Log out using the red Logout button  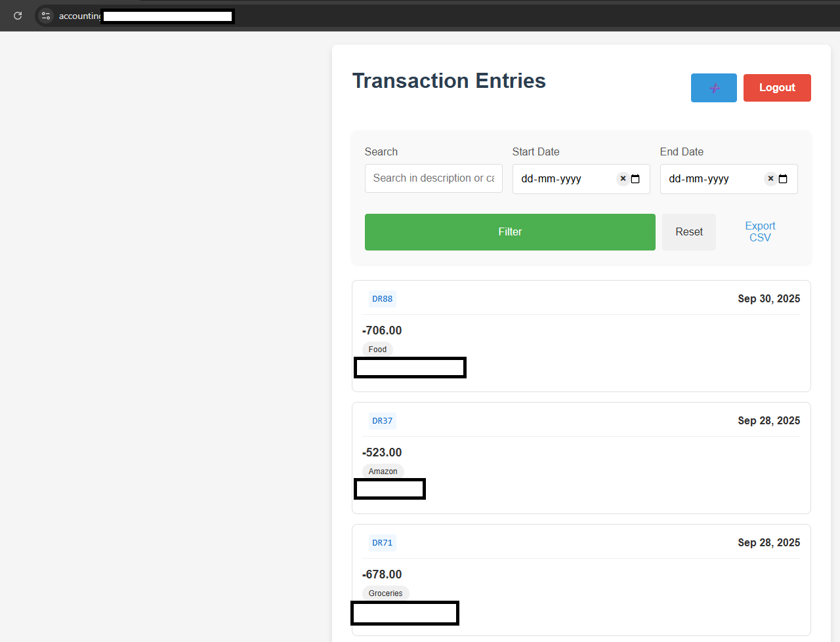777,88
